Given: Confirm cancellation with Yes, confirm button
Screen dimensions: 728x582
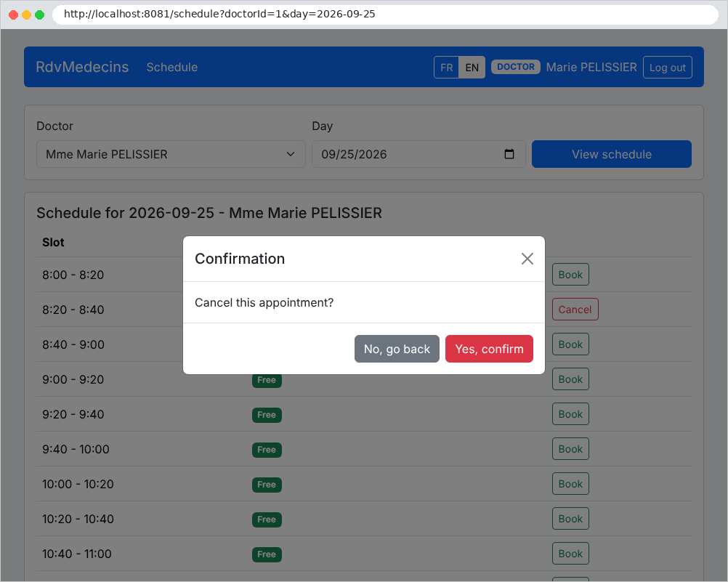Looking at the screenshot, I should coord(489,349).
